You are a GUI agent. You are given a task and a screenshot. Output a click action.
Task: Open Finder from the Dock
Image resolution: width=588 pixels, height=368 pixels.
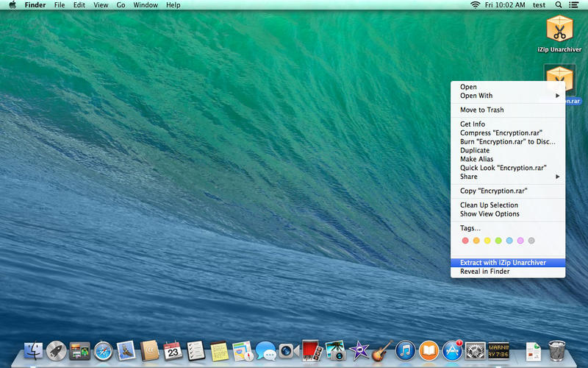[x=34, y=351]
